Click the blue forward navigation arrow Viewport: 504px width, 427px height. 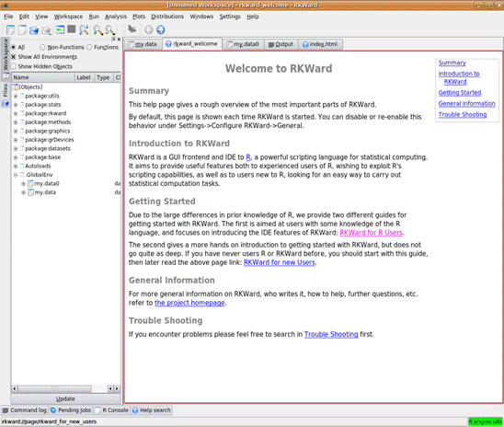point(160,29)
